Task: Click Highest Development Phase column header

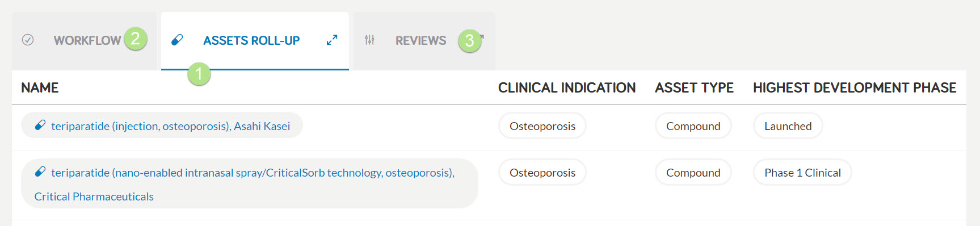Action: pyautogui.click(x=855, y=87)
